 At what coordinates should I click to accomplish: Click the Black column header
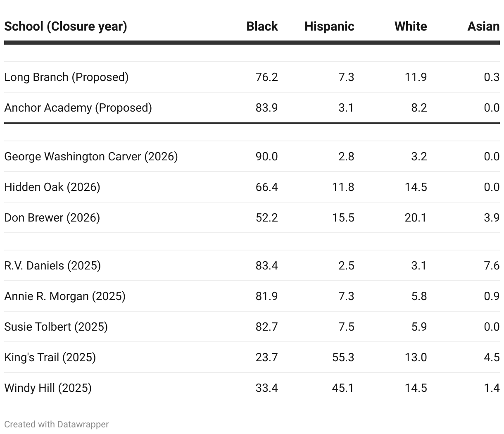click(262, 26)
